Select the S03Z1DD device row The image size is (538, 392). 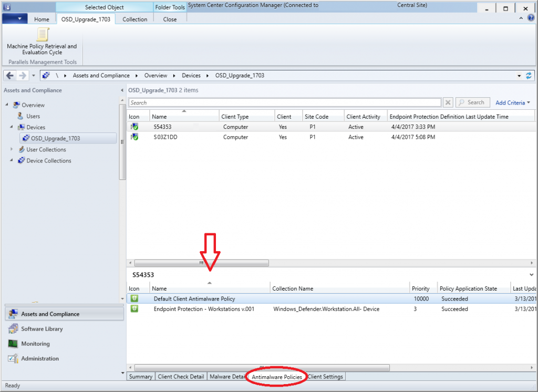330,137
